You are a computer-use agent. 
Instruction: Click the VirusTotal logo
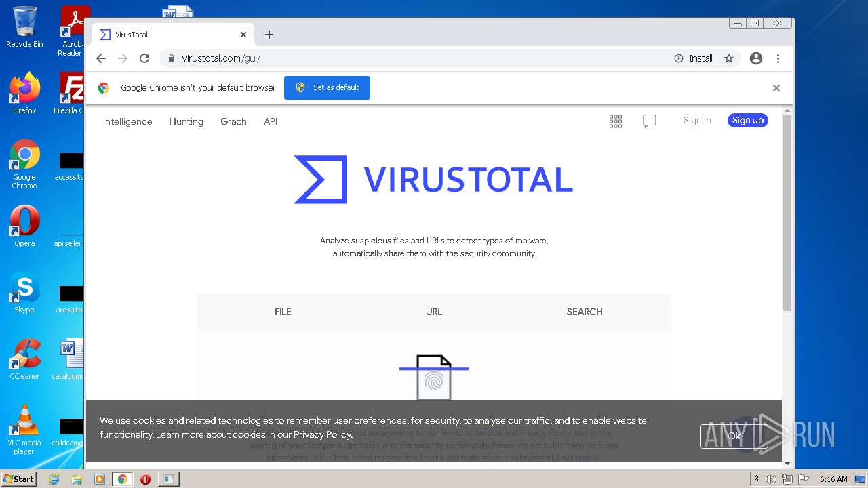433,180
